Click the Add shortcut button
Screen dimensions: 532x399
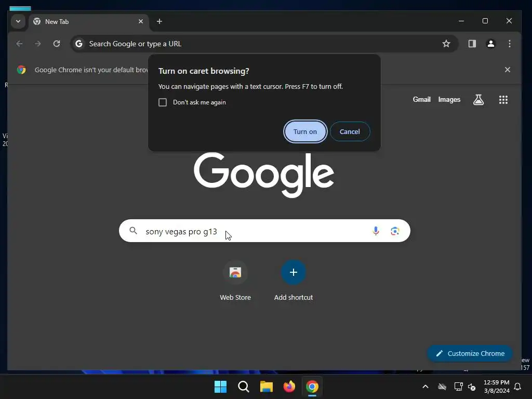[x=294, y=281]
